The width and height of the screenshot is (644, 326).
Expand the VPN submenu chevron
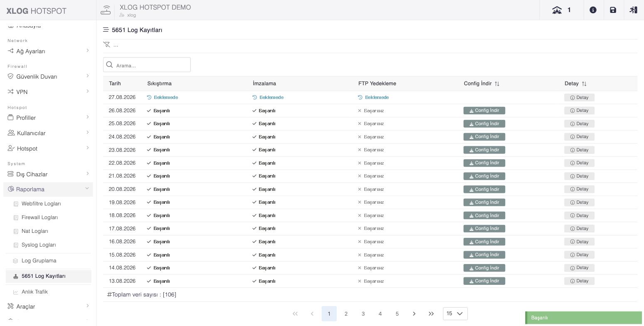click(x=87, y=91)
